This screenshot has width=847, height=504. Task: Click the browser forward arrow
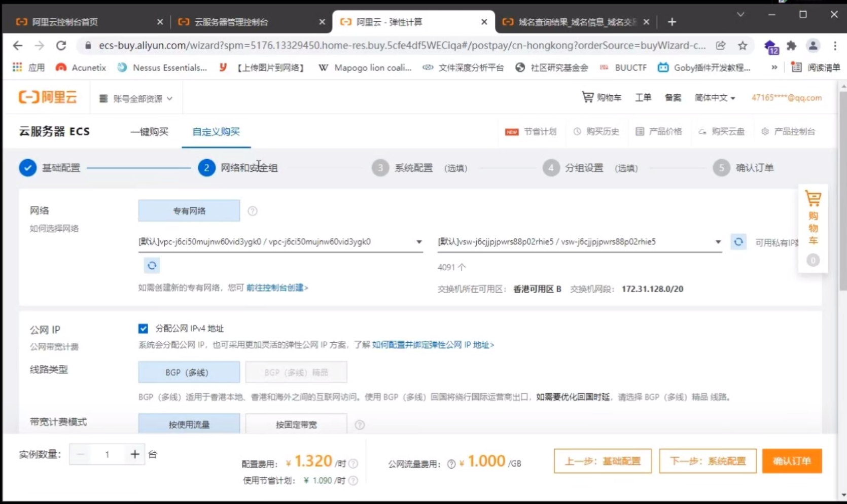click(40, 46)
